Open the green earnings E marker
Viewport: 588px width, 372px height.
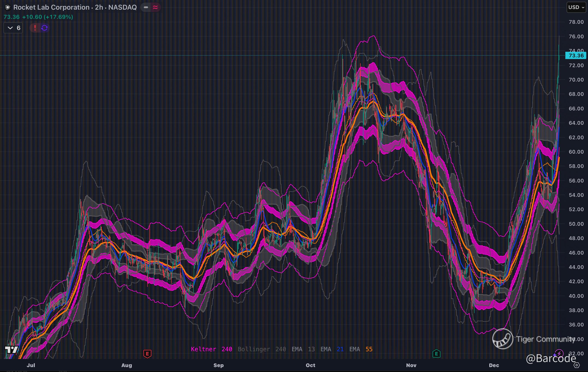[436, 354]
